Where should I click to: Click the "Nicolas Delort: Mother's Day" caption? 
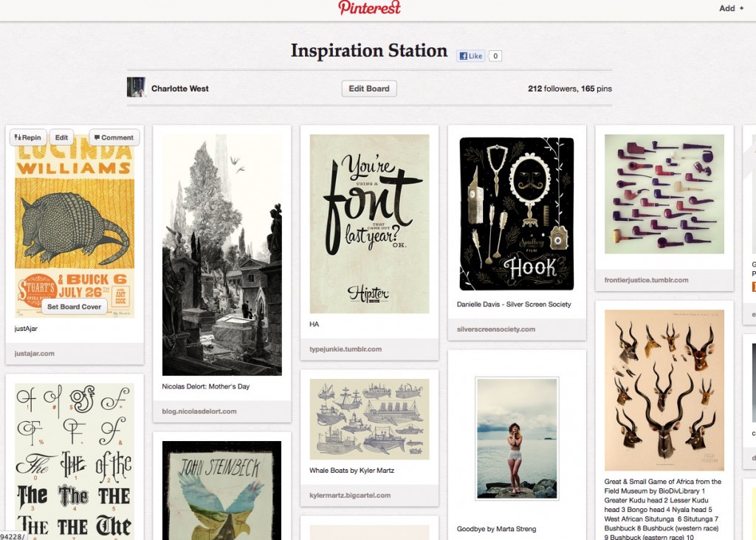206,386
